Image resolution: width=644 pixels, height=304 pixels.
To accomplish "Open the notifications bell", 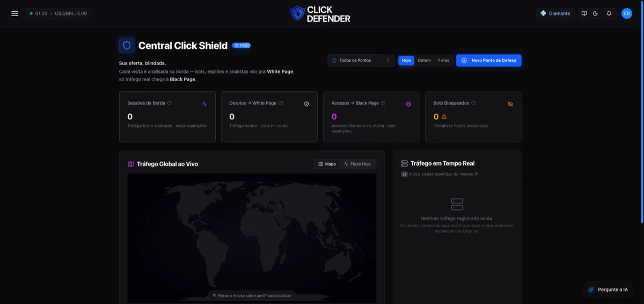I will point(609,13).
